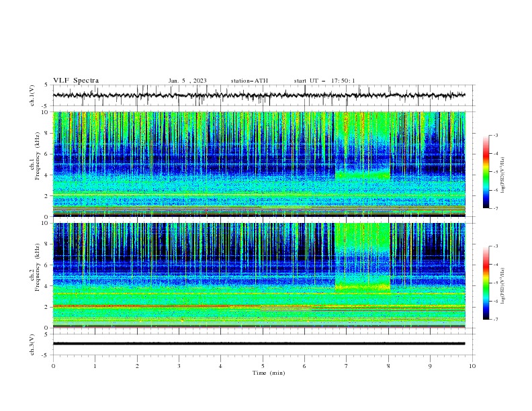Click the "-5" tick on ch.1 color bar
Viewport: 532px width, 411px height.
495,172
